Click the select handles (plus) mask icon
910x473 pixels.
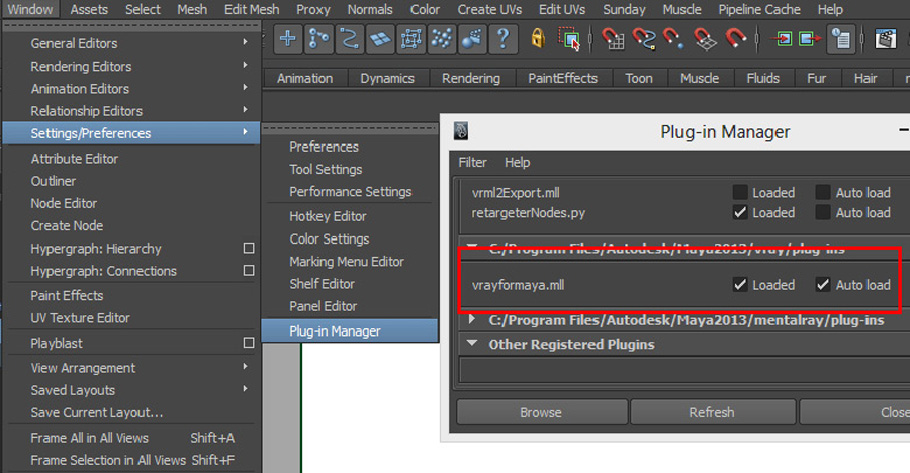(287, 39)
